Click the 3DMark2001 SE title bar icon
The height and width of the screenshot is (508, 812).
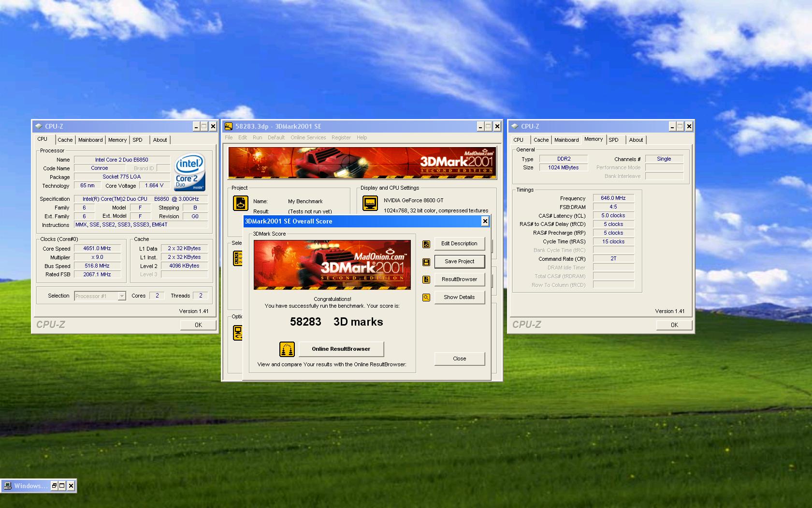click(229, 126)
